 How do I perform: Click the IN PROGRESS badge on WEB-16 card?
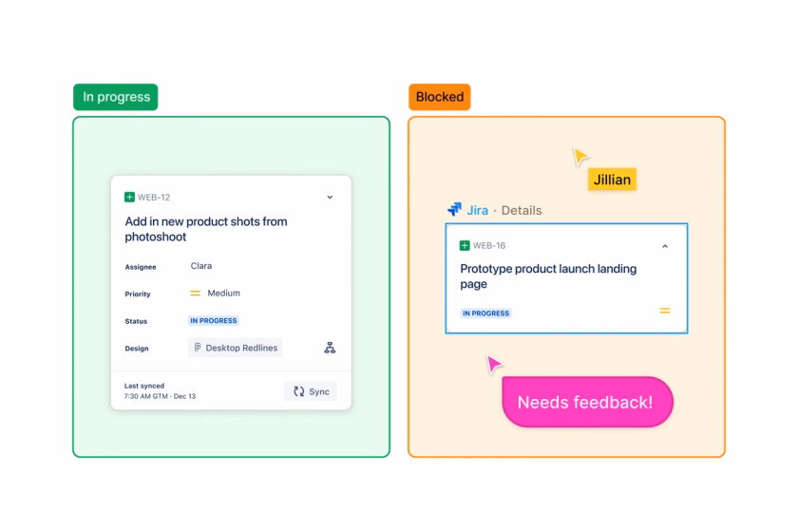[x=486, y=313]
